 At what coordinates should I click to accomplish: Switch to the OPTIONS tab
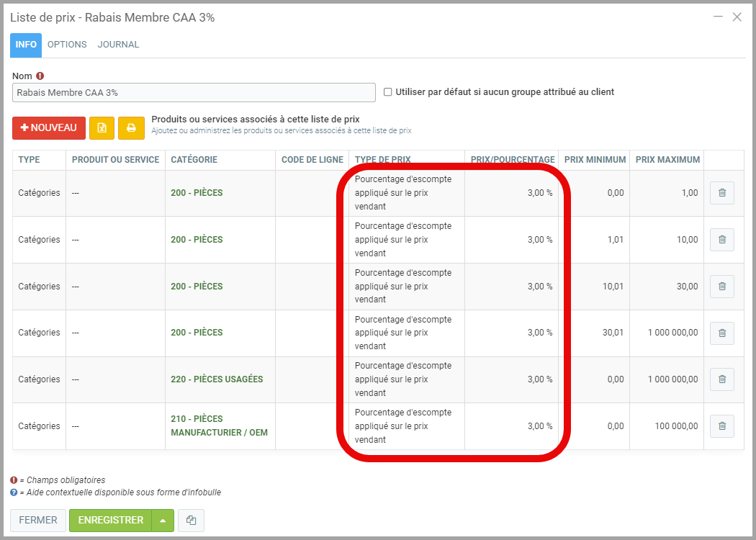[x=67, y=45]
